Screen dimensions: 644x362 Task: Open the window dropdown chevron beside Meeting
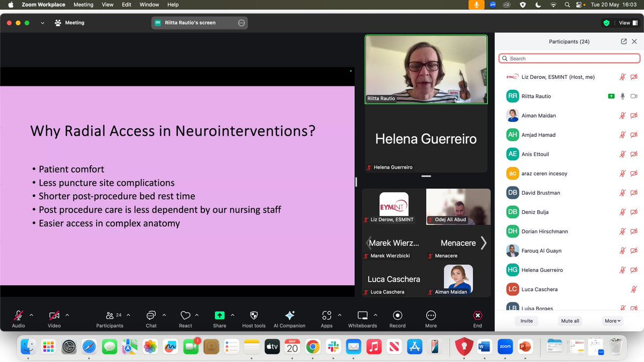pos(42,23)
